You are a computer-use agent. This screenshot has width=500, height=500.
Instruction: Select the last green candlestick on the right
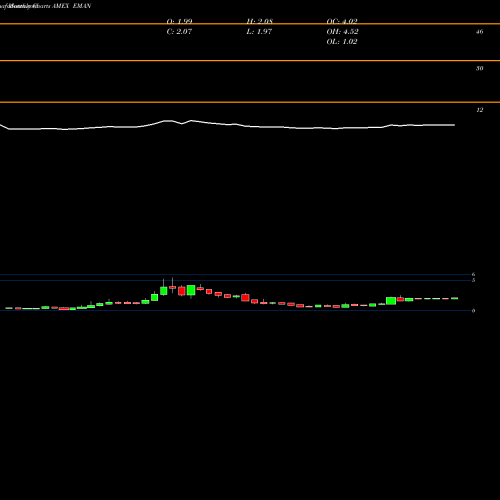455,298
